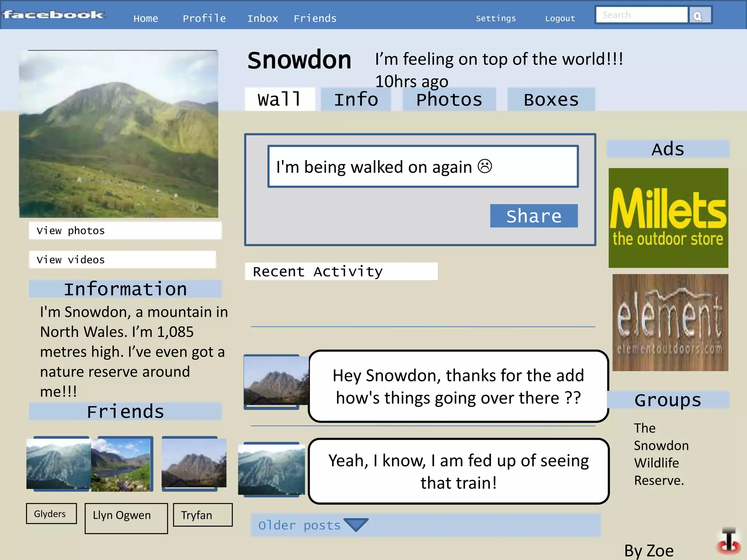This screenshot has height=560, width=747.
Task: Click the Snowdon profile name heading
Action: click(x=299, y=60)
